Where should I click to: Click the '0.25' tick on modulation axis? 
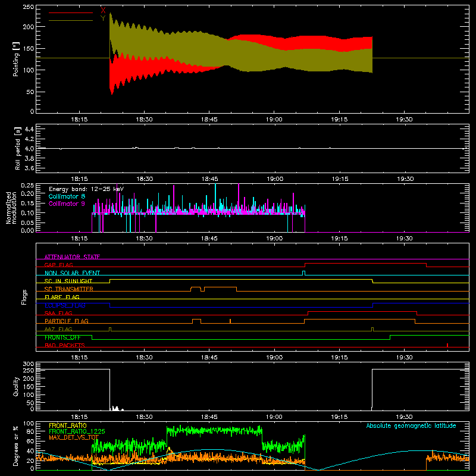point(27,185)
